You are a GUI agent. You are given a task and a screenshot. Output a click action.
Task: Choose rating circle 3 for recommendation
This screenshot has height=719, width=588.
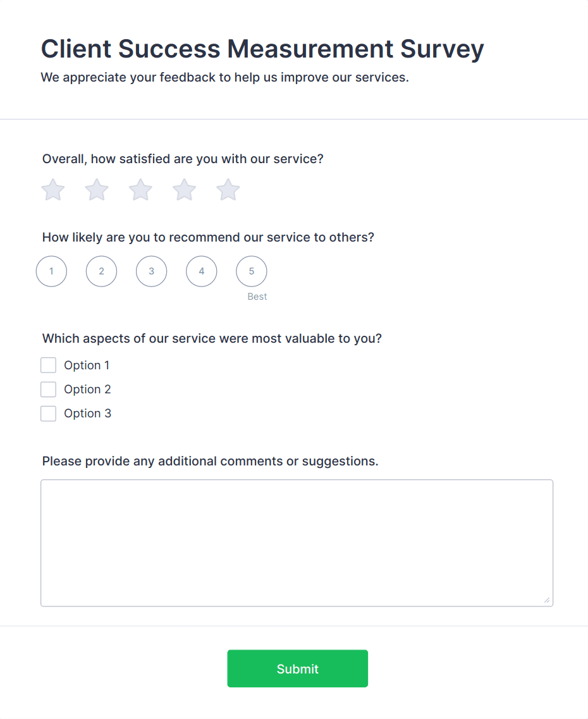tap(151, 271)
